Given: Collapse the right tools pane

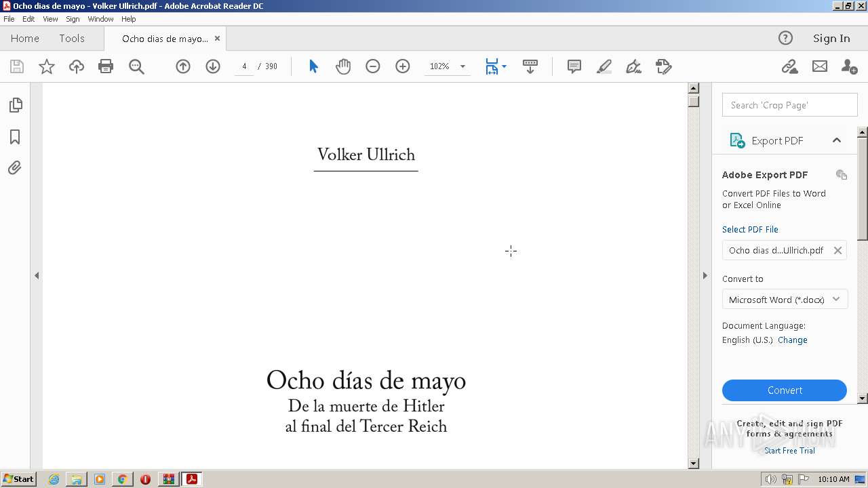Looking at the screenshot, I should pos(705,275).
